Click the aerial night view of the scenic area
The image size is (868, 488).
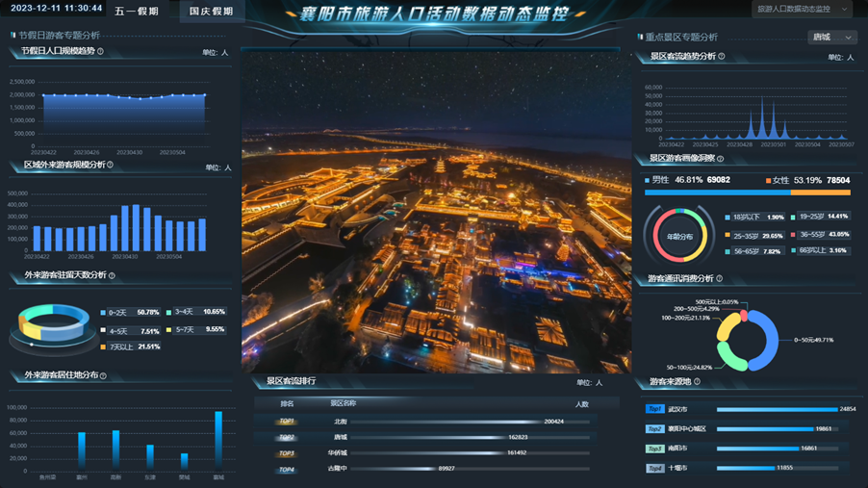437,212
